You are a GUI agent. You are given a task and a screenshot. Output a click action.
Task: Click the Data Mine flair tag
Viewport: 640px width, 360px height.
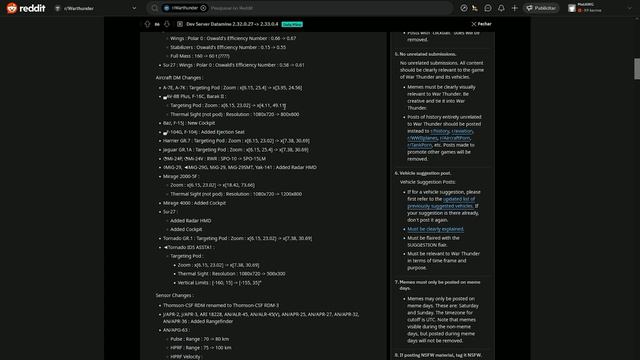292,24
